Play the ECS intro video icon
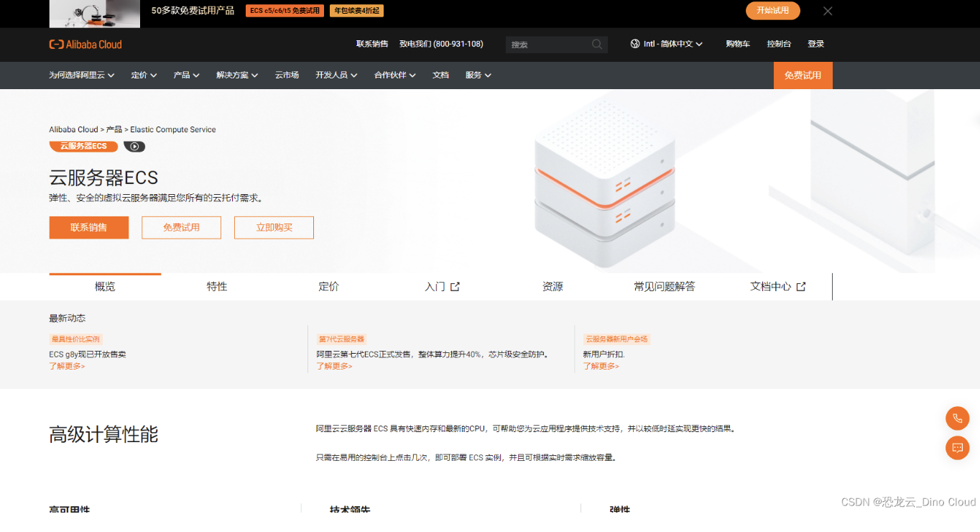The height and width of the screenshot is (532, 980). click(x=134, y=146)
